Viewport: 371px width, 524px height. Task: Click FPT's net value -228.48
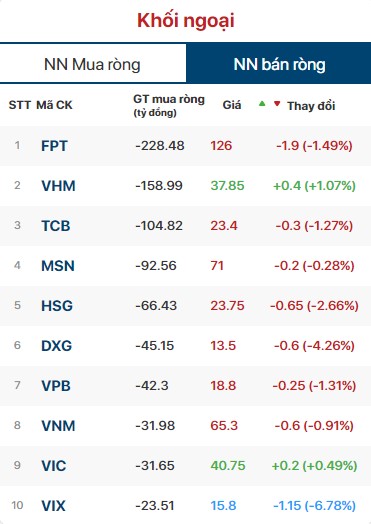(x=160, y=146)
